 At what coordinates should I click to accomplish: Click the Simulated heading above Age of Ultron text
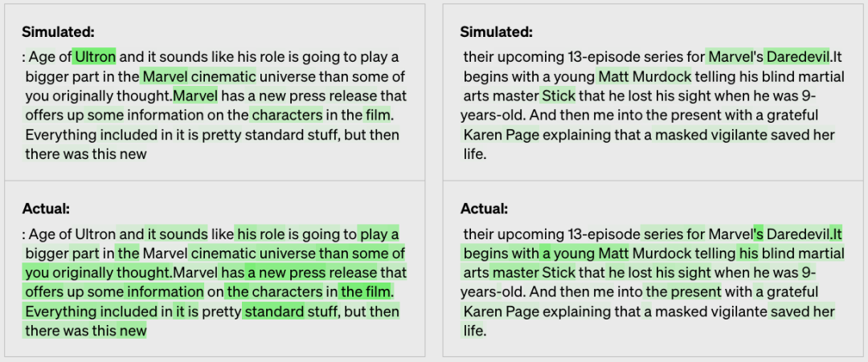tap(58, 32)
